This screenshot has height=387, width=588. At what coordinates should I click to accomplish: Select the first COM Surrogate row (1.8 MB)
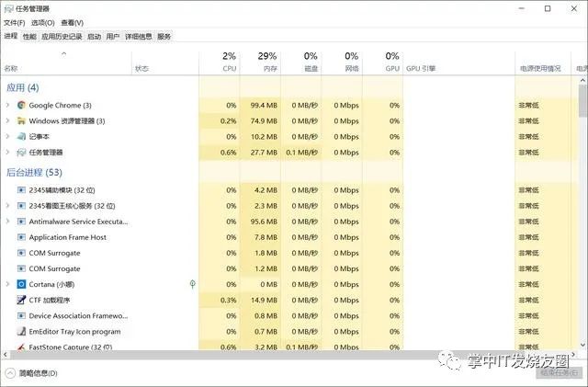pyautogui.click(x=289, y=253)
